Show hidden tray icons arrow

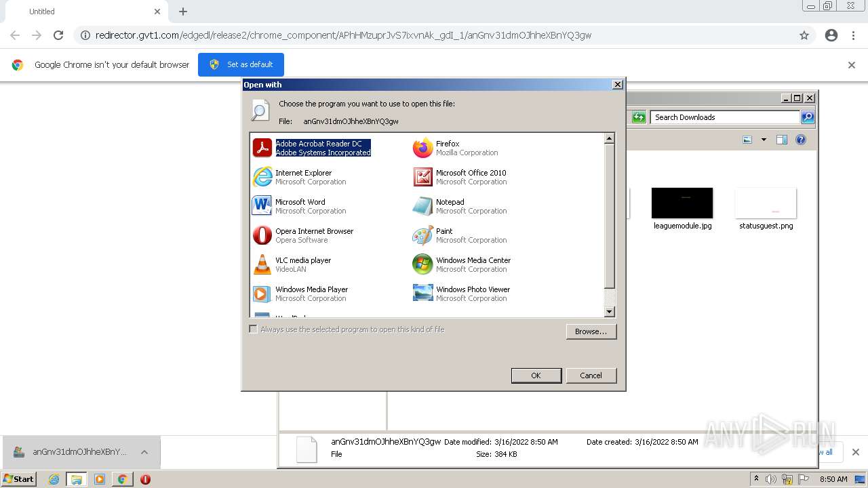(757, 479)
